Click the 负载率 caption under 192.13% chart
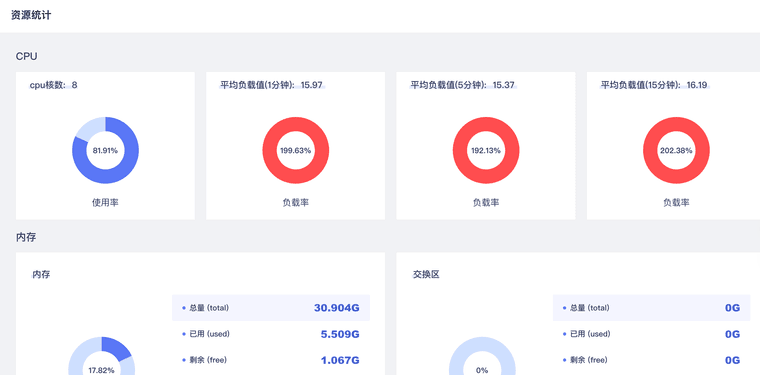 [x=486, y=203]
